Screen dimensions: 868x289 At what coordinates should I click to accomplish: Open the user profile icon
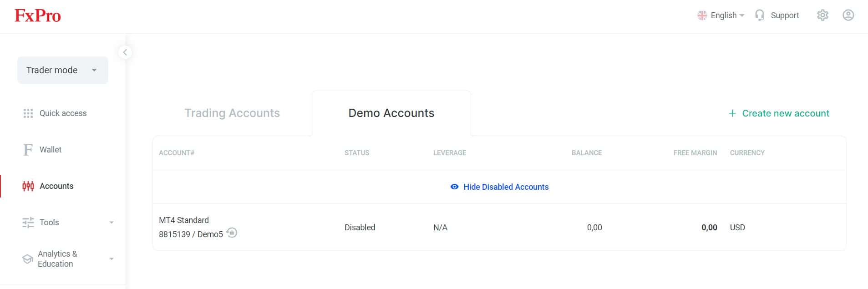(848, 15)
